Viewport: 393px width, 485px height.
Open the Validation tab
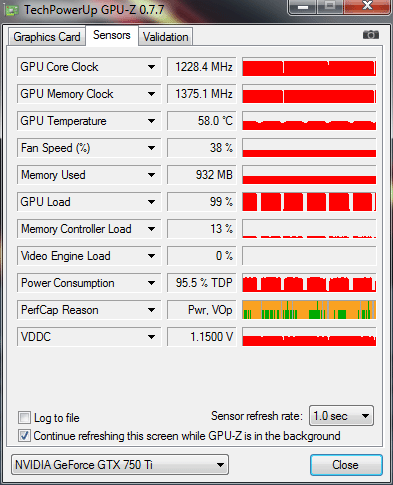166,37
